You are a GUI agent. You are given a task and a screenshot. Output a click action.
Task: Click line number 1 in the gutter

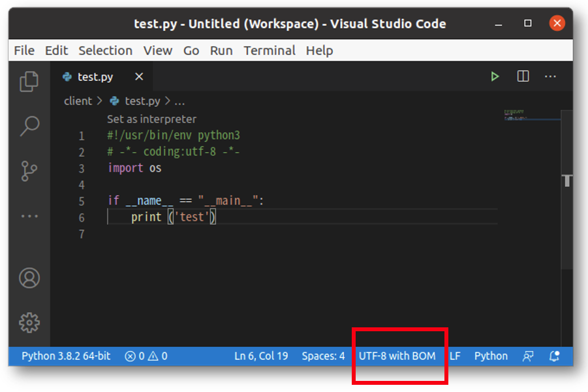tap(82, 135)
